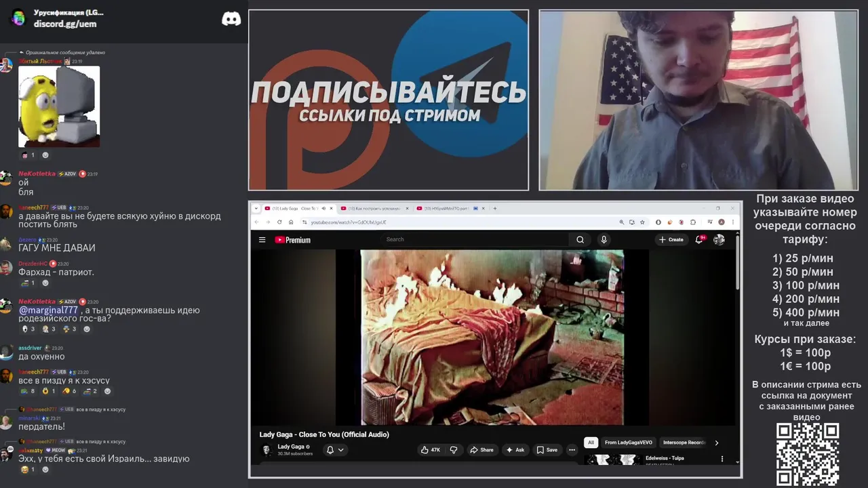Open more actions for the video

point(572,450)
